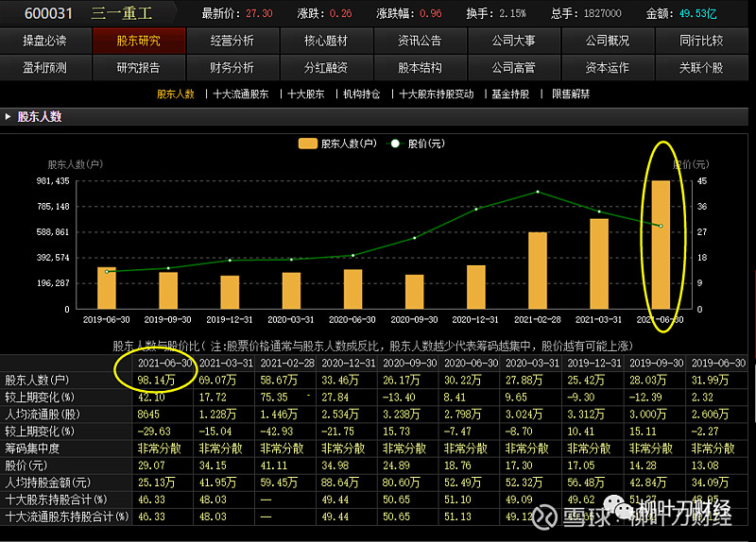Click stock name 三一重工 in header

click(x=122, y=13)
